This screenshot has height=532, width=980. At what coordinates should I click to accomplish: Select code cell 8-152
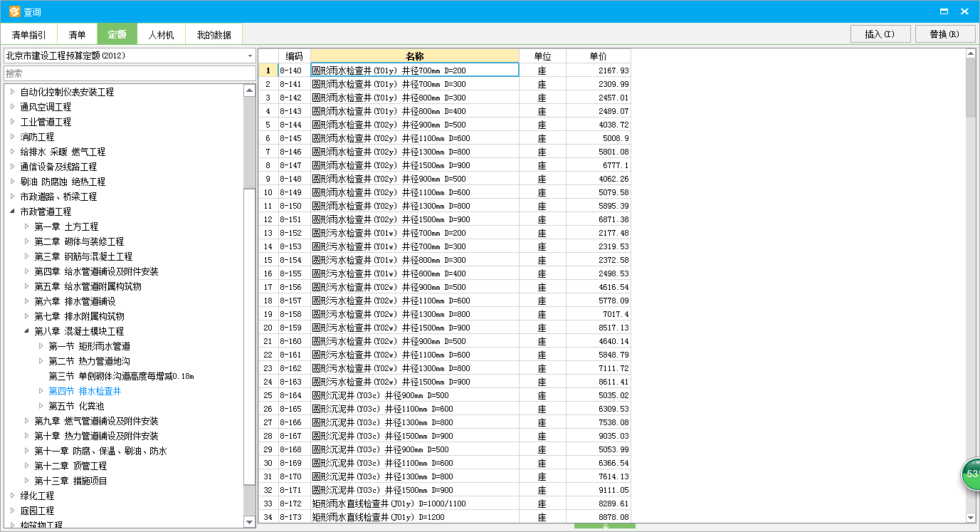[294, 233]
